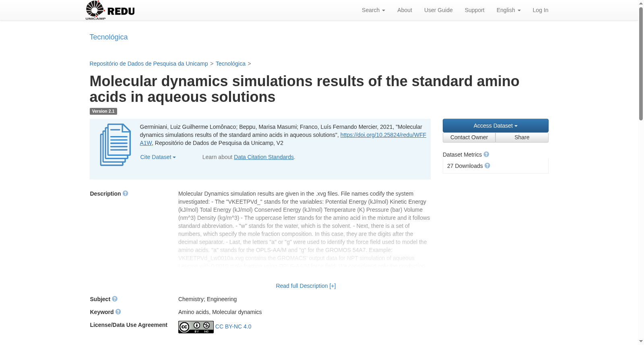Open the Tecnológica breadcrumb link
Image resolution: width=644 pixels, height=345 pixels.
[x=231, y=64]
